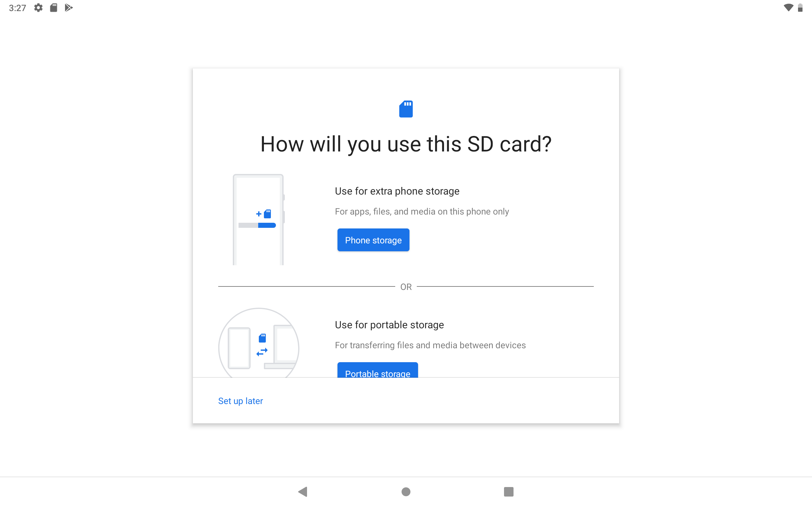Image resolution: width=812 pixels, height=507 pixels.
Task: Tap the SD card notification icon in the status bar
Action: click(x=54, y=8)
